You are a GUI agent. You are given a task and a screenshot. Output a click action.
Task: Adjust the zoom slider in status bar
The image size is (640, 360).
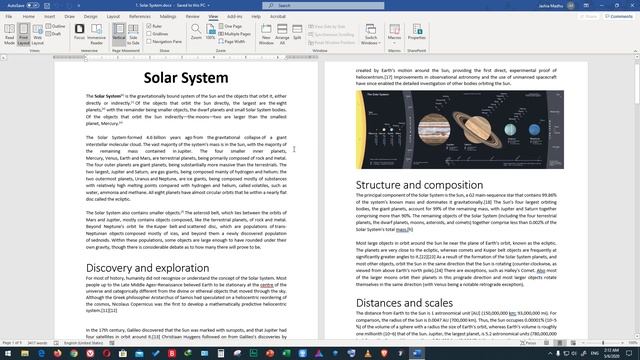coord(603,343)
